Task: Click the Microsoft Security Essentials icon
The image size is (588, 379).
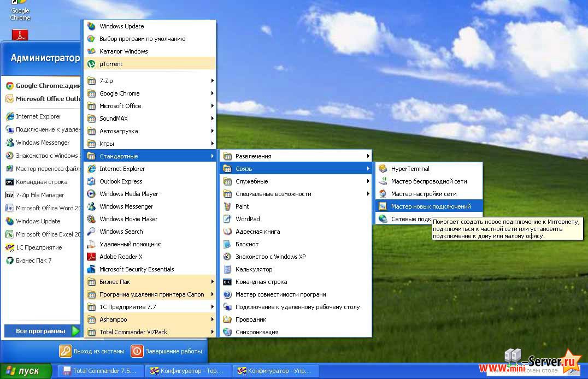Action: pyautogui.click(x=91, y=269)
